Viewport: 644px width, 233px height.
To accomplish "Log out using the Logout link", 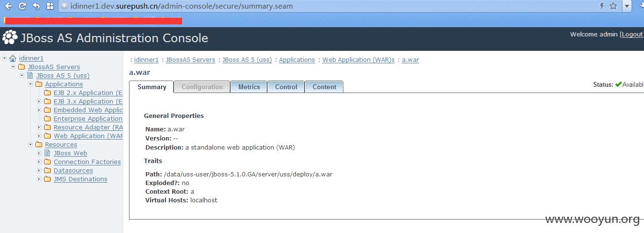I will tap(632, 35).
